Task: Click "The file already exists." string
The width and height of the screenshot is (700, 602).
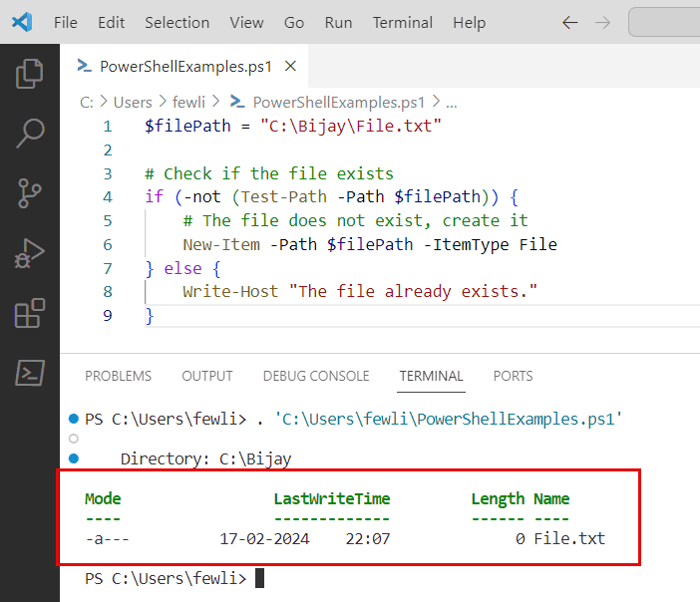Action: pos(414,292)
